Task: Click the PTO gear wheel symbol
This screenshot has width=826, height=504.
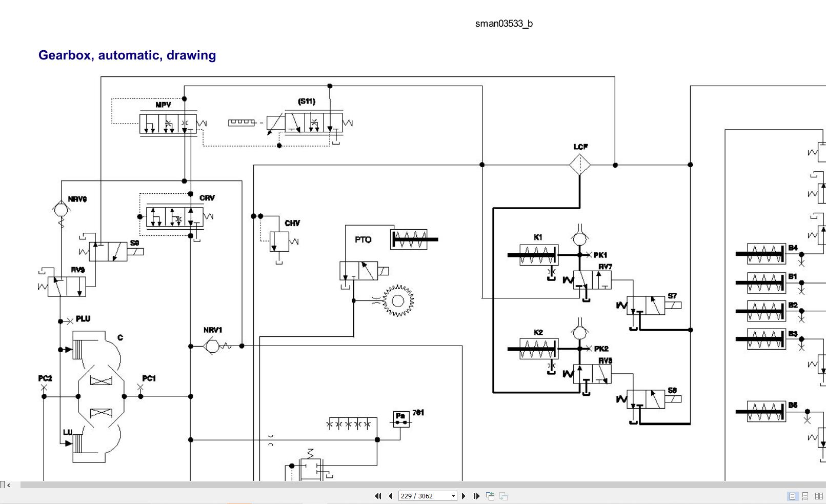Action: click(398, 301)
